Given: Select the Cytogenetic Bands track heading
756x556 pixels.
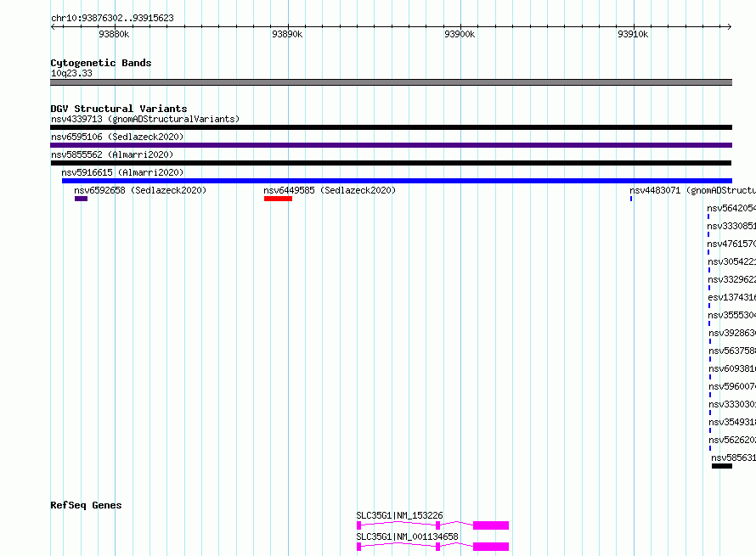Looking at the screenshot, I should point(101,63).
